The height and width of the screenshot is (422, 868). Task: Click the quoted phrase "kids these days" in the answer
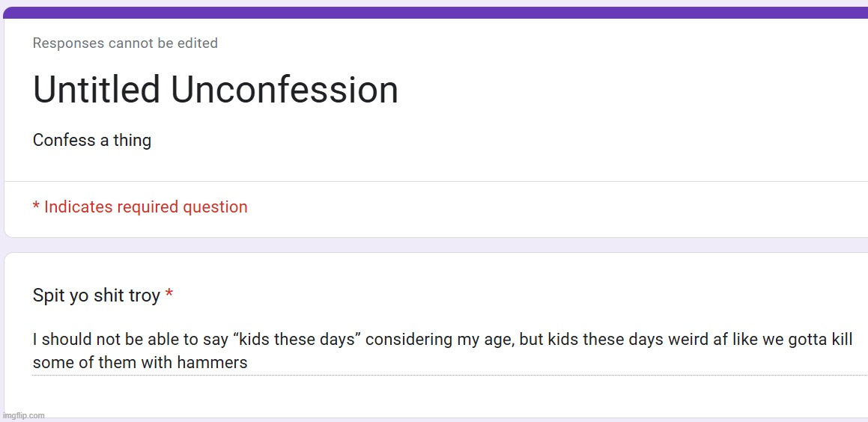[x=297, y=339]
